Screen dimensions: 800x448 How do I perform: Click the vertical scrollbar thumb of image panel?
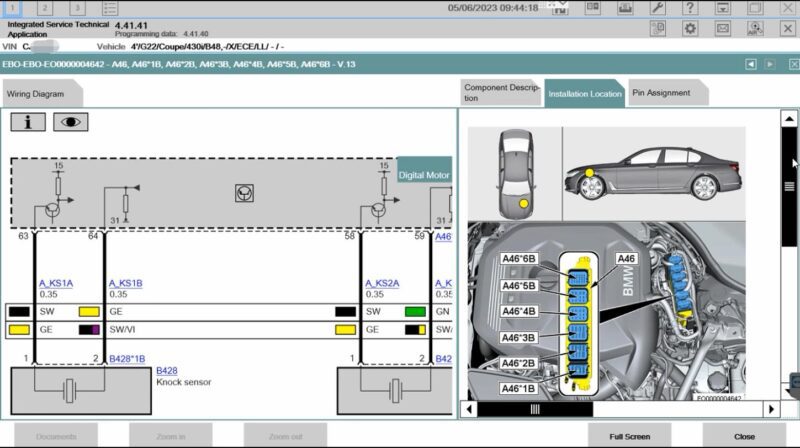click(789, 187)
